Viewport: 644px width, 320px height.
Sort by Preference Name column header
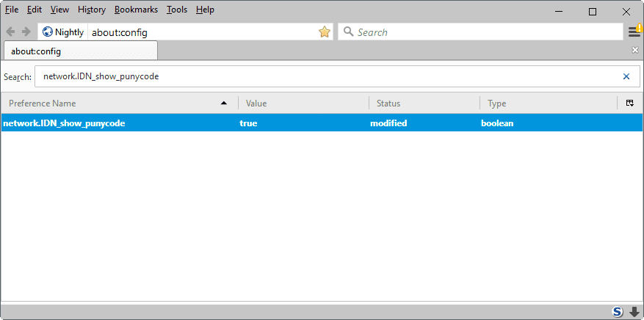119,103
